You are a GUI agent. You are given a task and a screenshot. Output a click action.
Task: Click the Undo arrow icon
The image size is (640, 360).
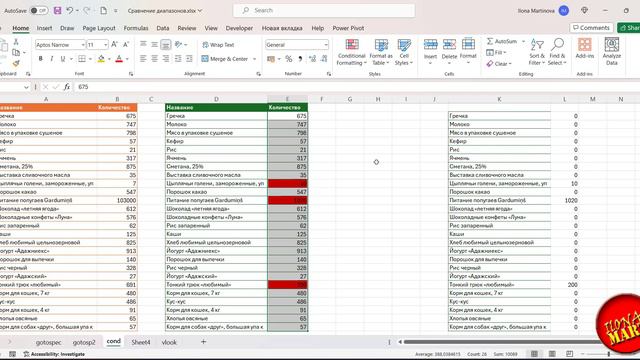[70, 10]
